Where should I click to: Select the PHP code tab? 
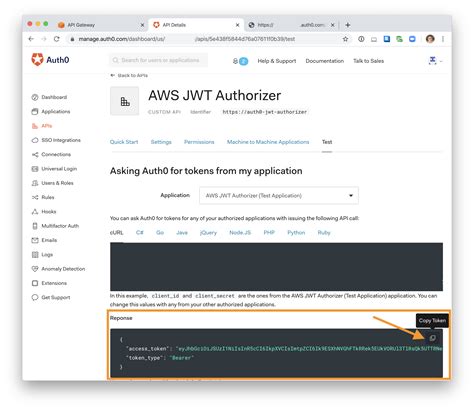click(x=269, y=233)
